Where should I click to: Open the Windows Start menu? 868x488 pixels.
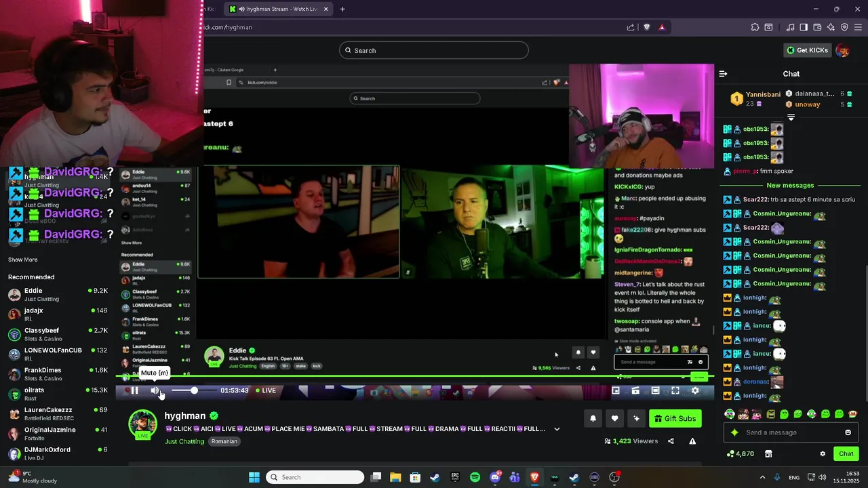254,477
